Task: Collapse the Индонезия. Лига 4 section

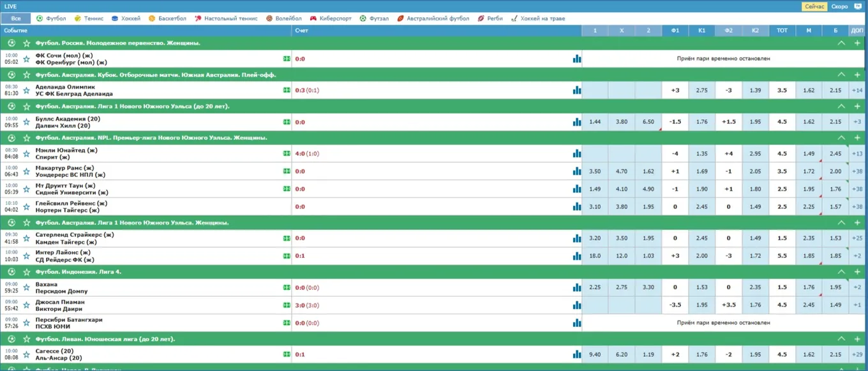Action: tap(841, 272)
